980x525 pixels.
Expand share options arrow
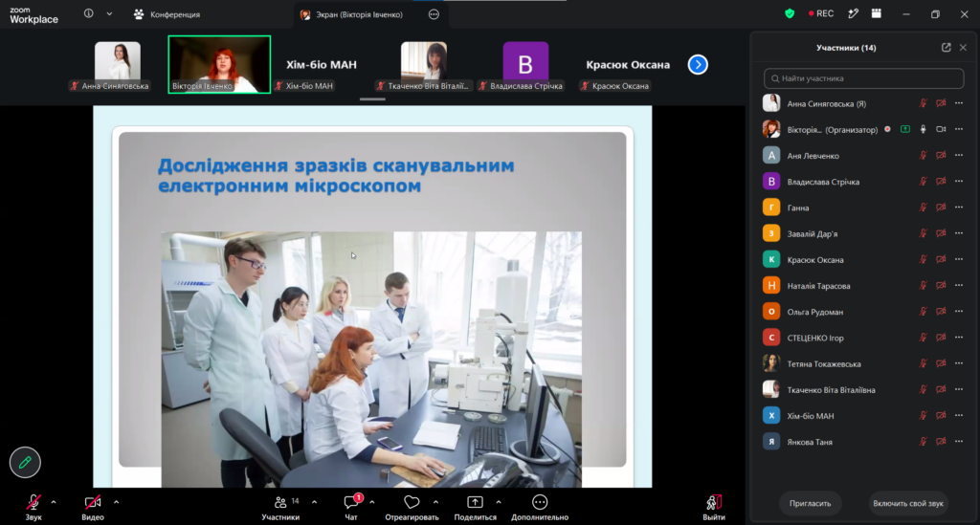pyautogui.click(x=498, y=502)
